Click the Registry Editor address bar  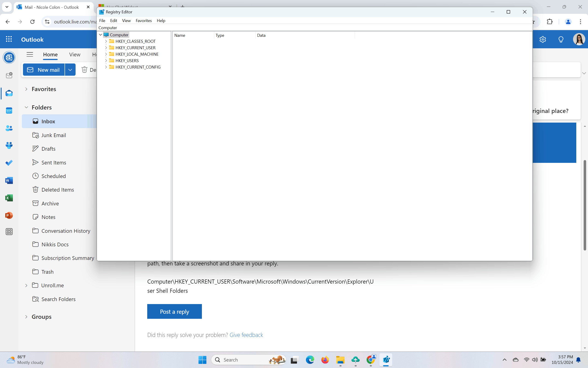[314, 28]
